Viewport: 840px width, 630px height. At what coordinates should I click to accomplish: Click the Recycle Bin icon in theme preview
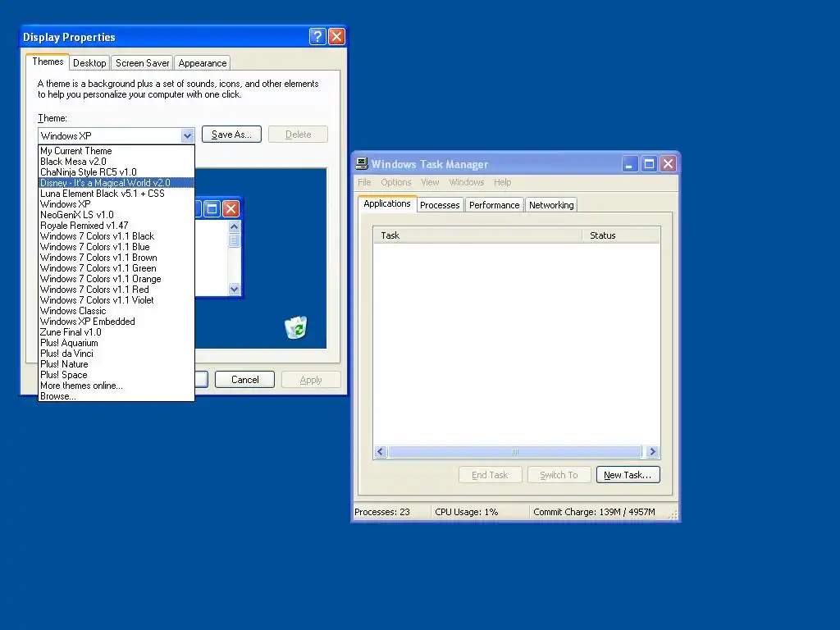(295, 327)
